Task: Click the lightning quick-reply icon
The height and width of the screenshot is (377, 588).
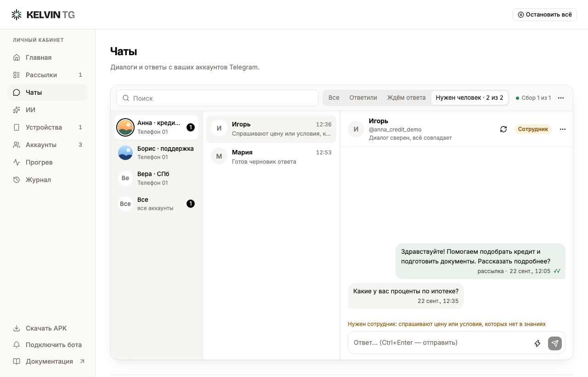Action: (x=537, y=343)
